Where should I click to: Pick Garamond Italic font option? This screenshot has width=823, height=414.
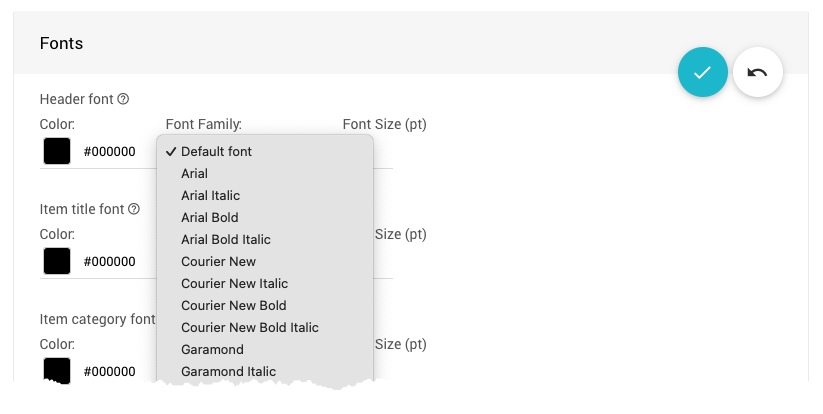click(228, 372)
